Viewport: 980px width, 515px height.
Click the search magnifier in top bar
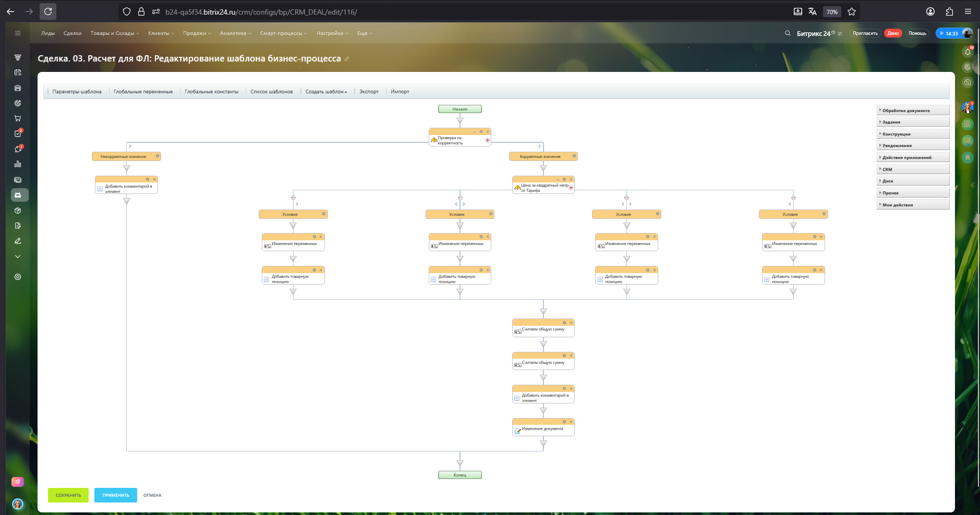(x=788, y=33)
